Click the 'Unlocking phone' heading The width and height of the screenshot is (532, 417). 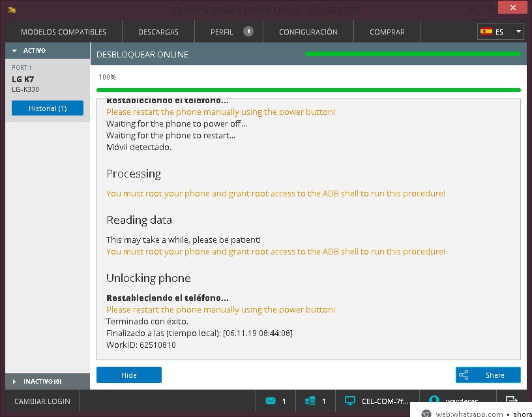point(148,278)
